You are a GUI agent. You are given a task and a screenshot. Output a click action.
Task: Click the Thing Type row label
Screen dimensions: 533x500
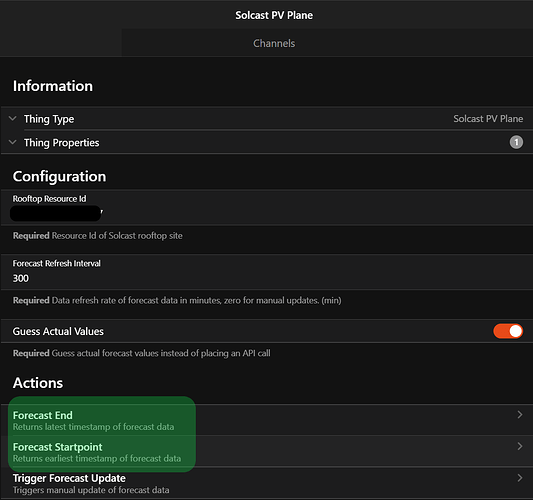click(x=49, y=119)
